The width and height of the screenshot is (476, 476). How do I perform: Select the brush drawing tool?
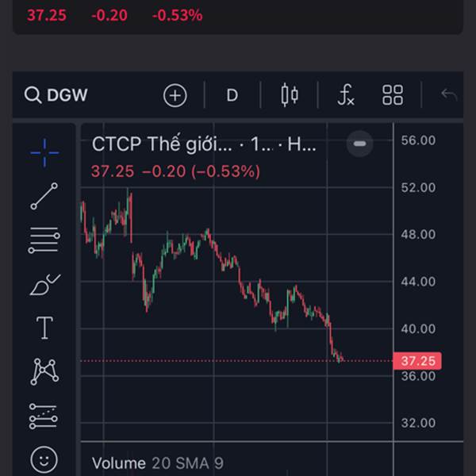click(x=44, y=283)
